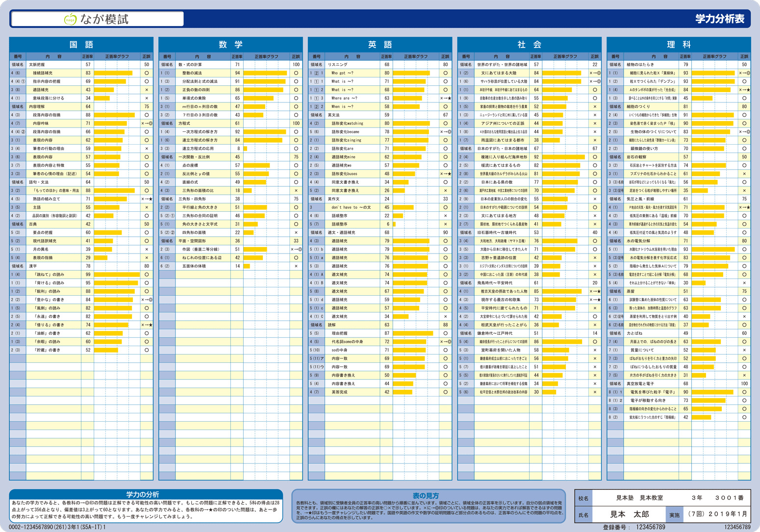Screen dimensions: 760x532
Task: Click the 方程式 area name in 数学
Action: point(184,124)
